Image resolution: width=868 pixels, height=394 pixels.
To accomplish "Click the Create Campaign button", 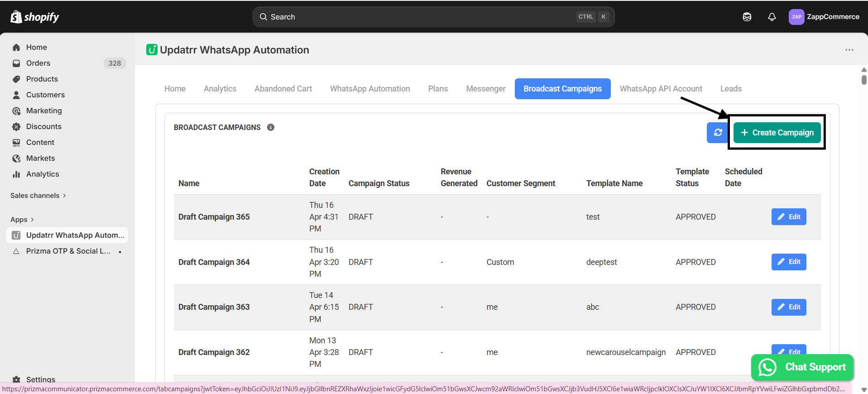I will click(x=777, y=133).
